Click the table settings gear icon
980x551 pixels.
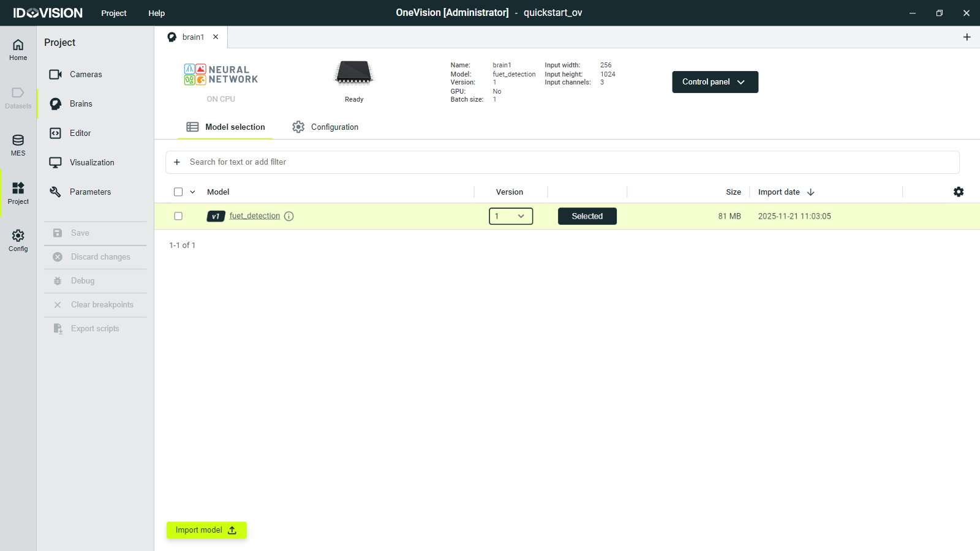[x=959, y=192]
